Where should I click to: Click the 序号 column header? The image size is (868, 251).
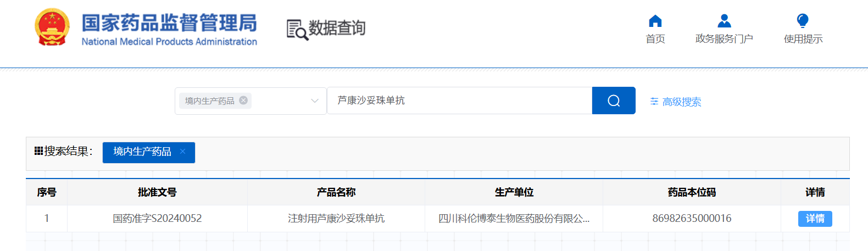[x=47, y=192]
